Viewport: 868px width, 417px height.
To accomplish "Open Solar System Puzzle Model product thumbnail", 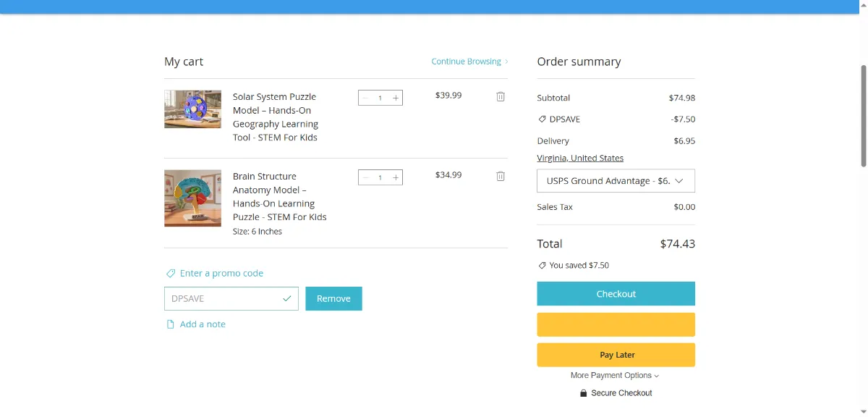I will tap(192, 109).
